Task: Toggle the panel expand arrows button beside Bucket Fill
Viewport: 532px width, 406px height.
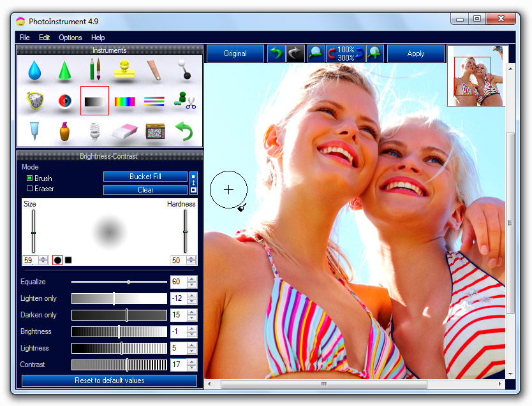Action: pos(193,183)
